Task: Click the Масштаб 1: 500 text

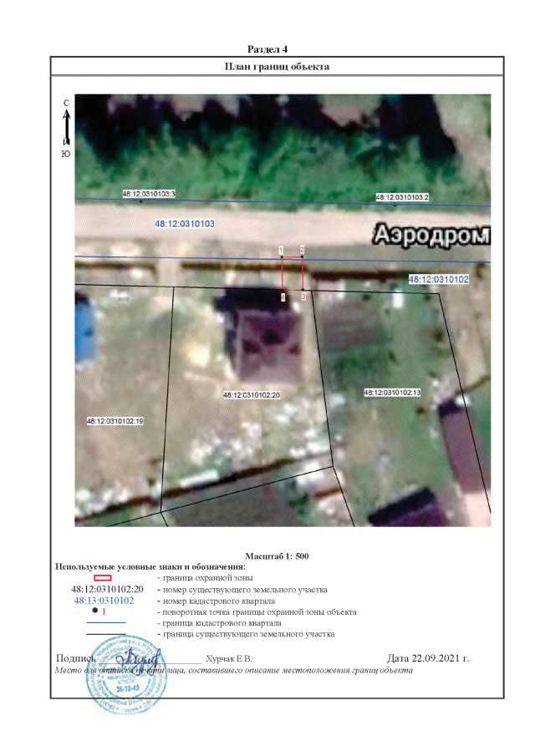Action: pos(278,556)
